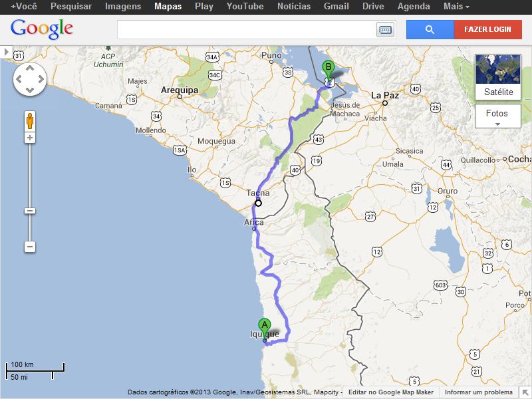This screenshot has width=532, height=399.
Task: Click the Google logo
Action: coord(42,29)
